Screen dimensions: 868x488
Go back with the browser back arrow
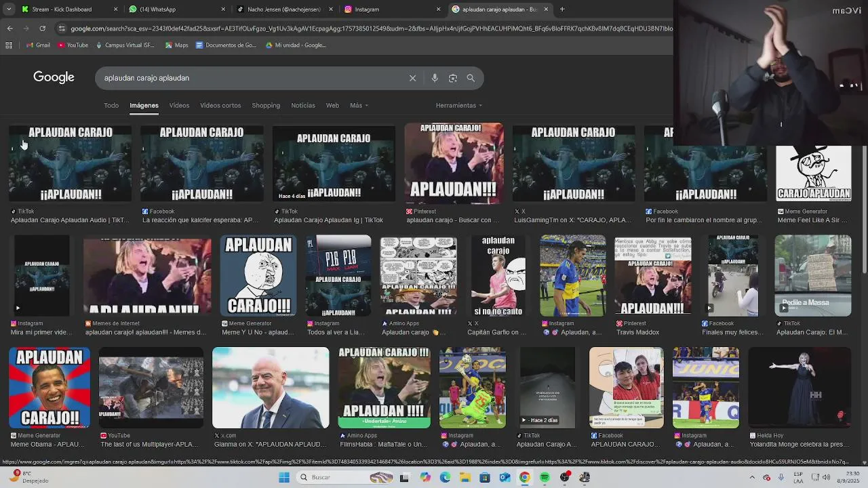[9, 28]
